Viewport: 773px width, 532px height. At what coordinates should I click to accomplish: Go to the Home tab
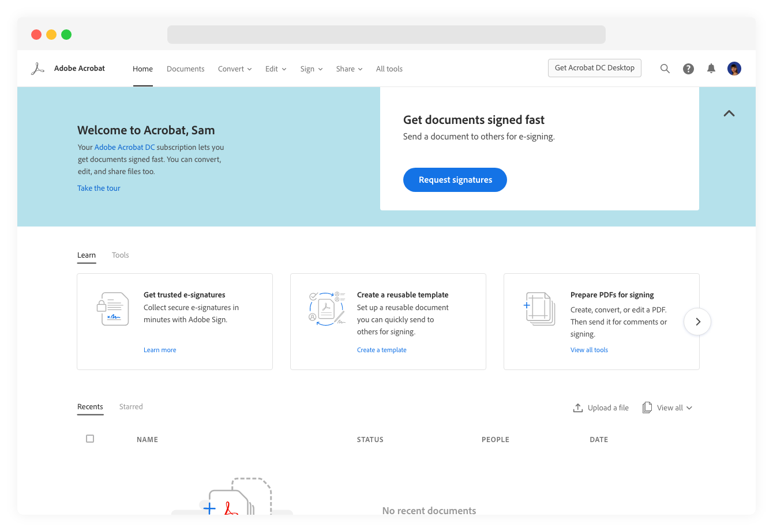(142, 69)
